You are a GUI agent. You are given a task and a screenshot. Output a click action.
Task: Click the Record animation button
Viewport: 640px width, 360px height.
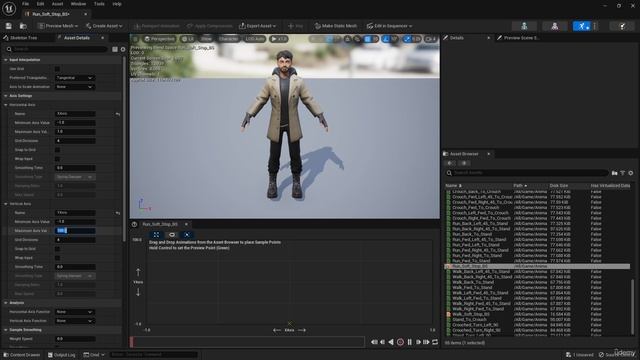(400, 342)
